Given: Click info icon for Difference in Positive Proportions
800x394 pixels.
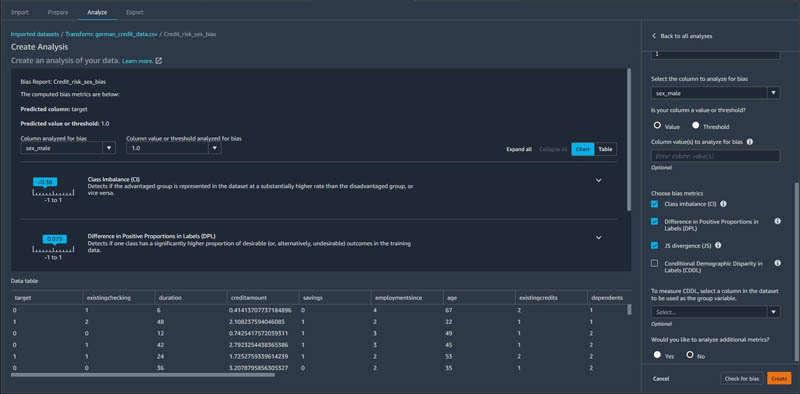Looking at the screenshot, I should coord(778,221).
